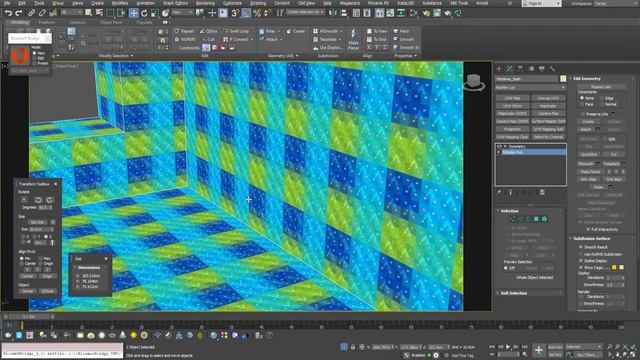This screenshot has width=640, height=360.
Task: Open the Render Setup teapot icon
Action: click(426, 13)
